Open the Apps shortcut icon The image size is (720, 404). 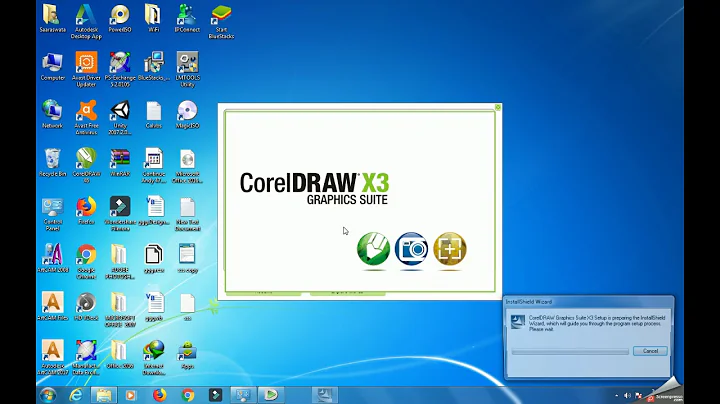187,356
